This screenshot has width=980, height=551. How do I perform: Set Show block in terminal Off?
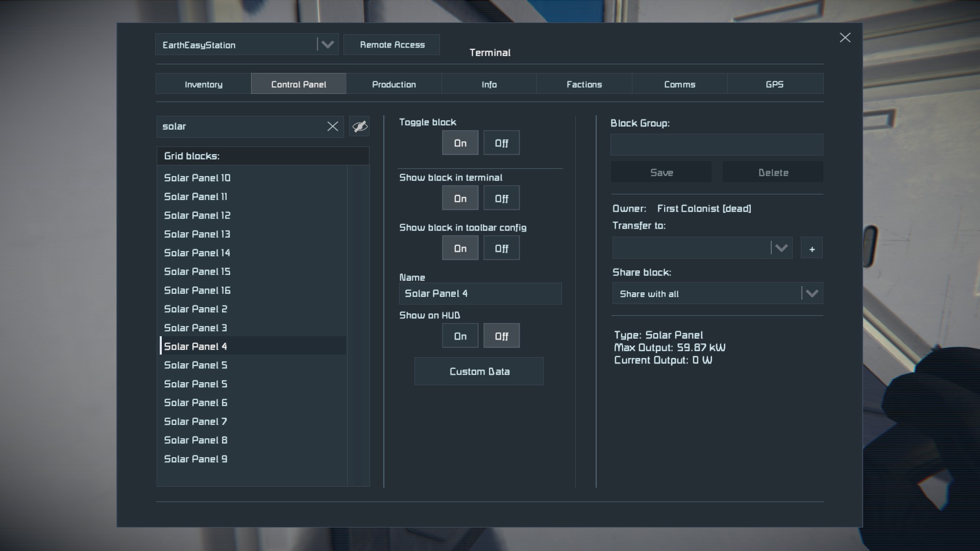point(501,198)
